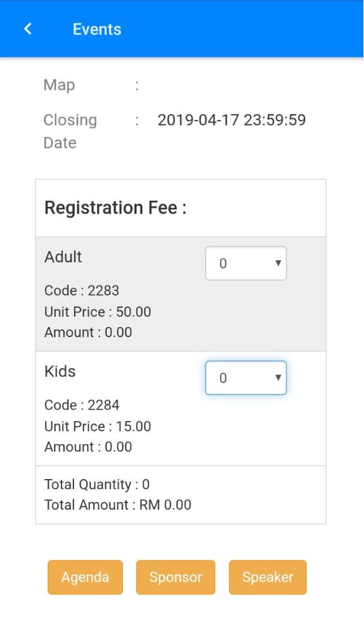Open the Adult quantity dropdown
364x625 pixels.
246,264
